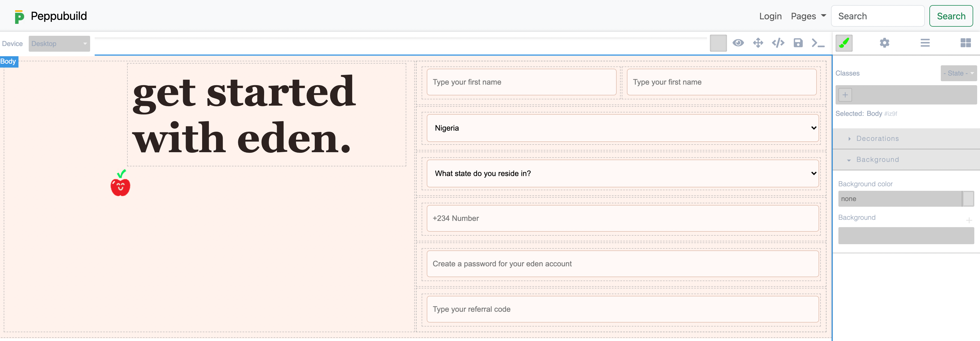
Task: Open the Pages dropdown menu
Action: [808, 16]
